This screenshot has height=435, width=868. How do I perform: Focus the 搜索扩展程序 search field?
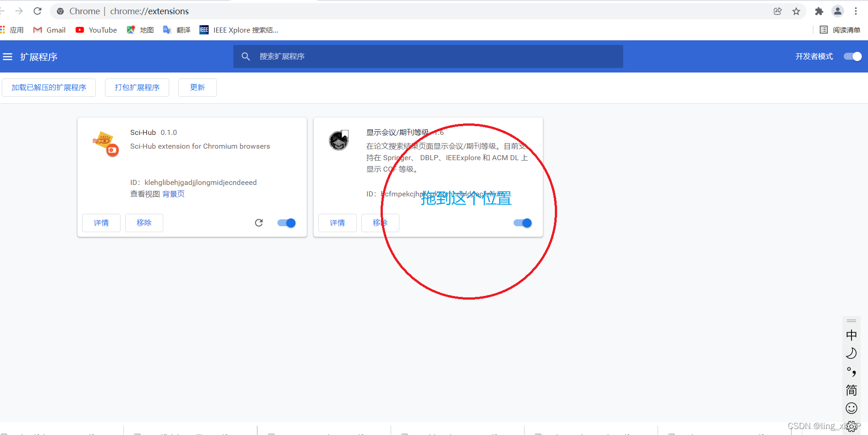click(428, 56)
